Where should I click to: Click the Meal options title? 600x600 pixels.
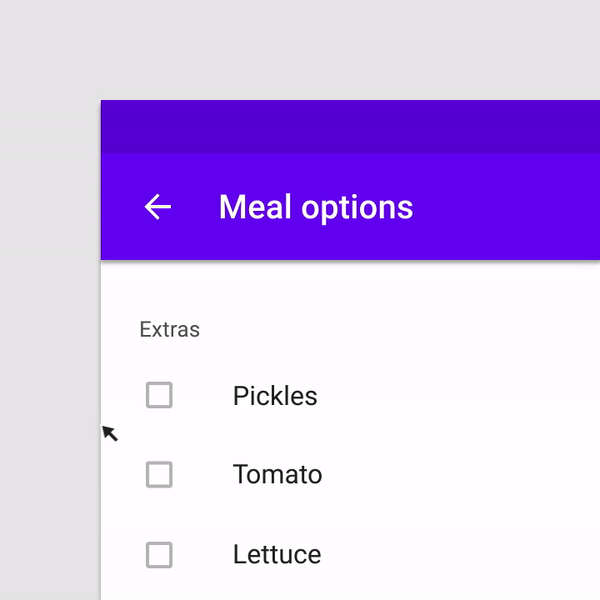pyautogui.click(x=315, y=207)
